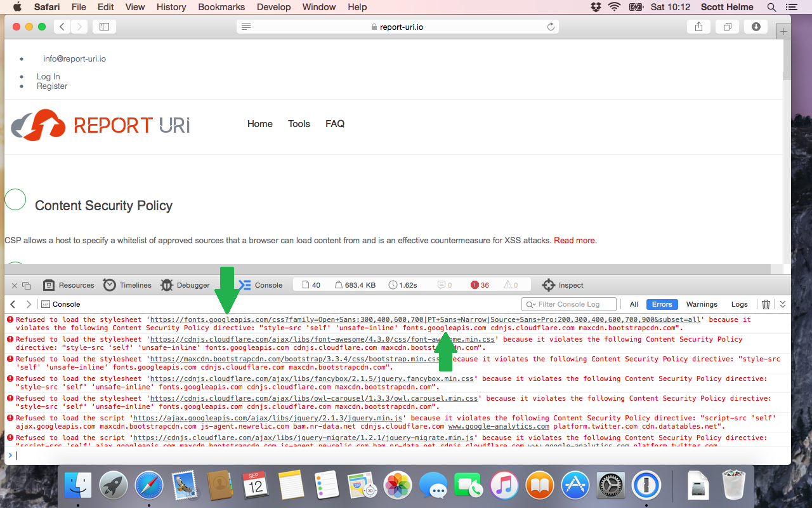Switch to the Debugger tab
The image size is (812, 508).
185,285
